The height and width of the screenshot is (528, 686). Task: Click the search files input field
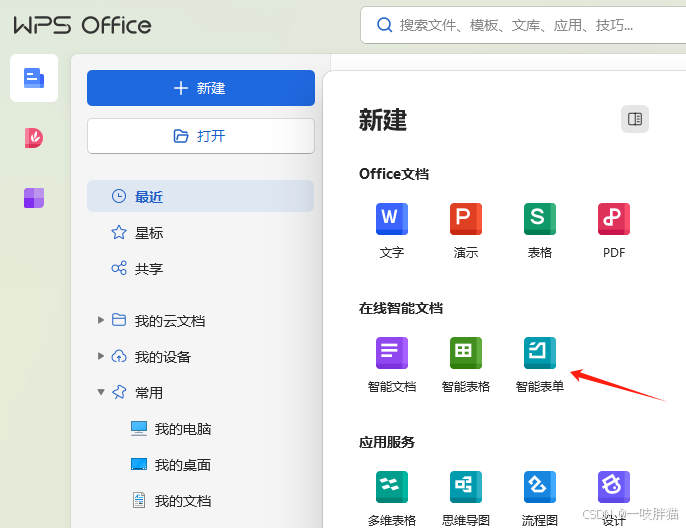pyautogui.click(x=523, y=25)
